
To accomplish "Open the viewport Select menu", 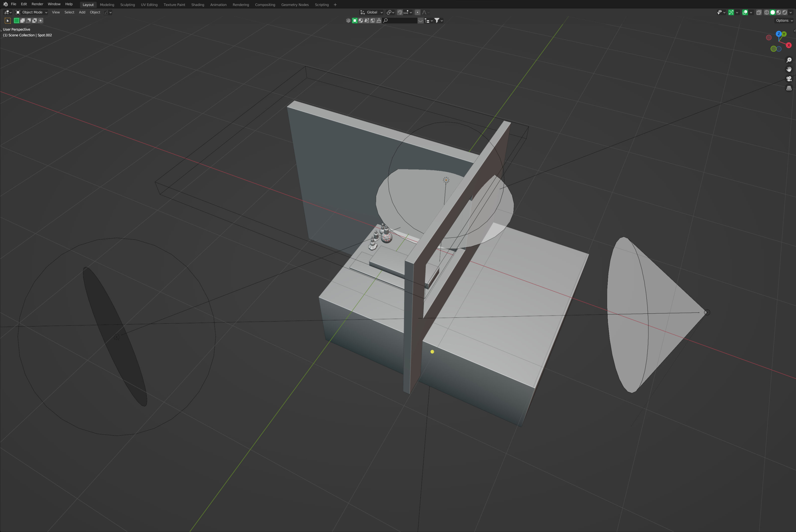I will click(69, 12).
